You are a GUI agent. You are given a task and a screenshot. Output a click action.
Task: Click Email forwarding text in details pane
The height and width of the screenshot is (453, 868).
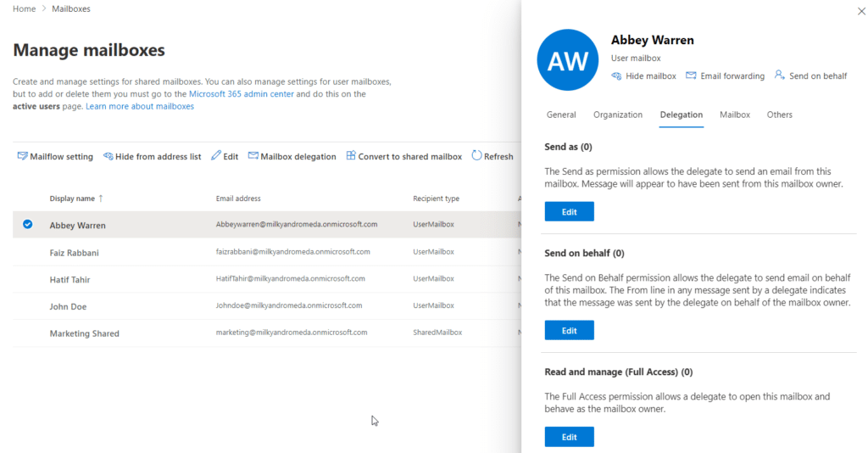pyautogui.click(x=732, y=75)
